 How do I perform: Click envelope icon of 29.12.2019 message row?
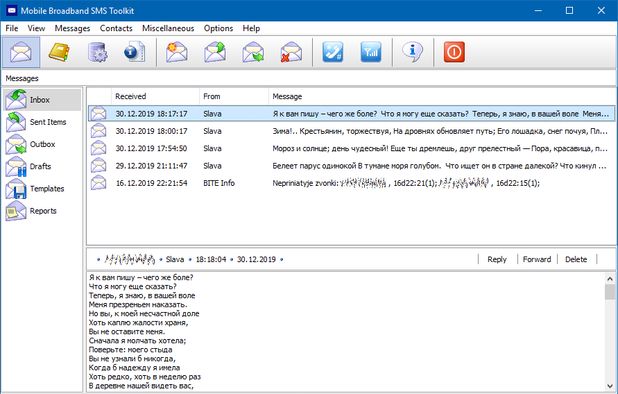point(99,166)
